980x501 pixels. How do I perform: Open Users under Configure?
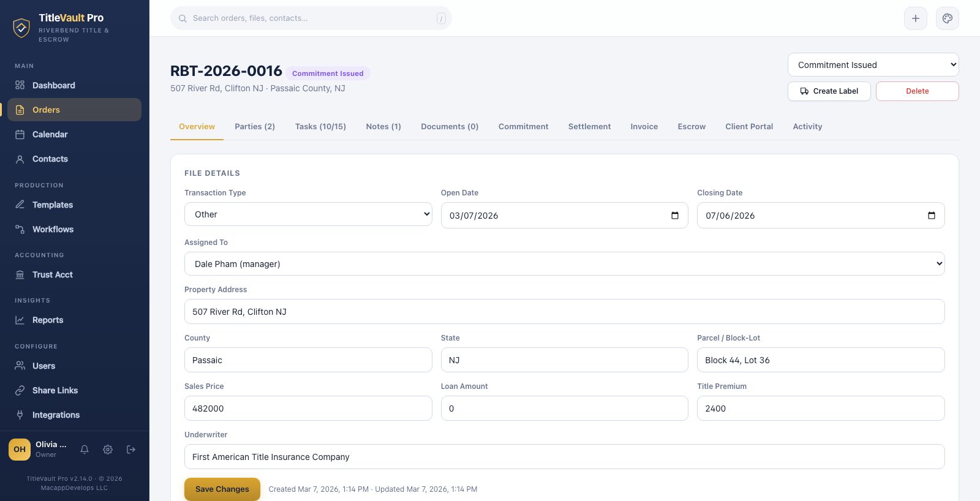coord(74,366)
